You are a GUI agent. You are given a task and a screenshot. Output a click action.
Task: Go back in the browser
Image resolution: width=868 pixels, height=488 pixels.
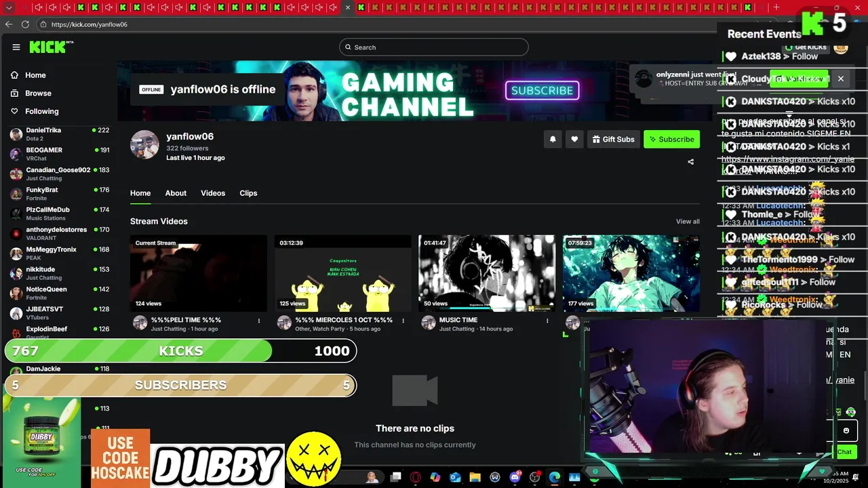click(9, 24)
